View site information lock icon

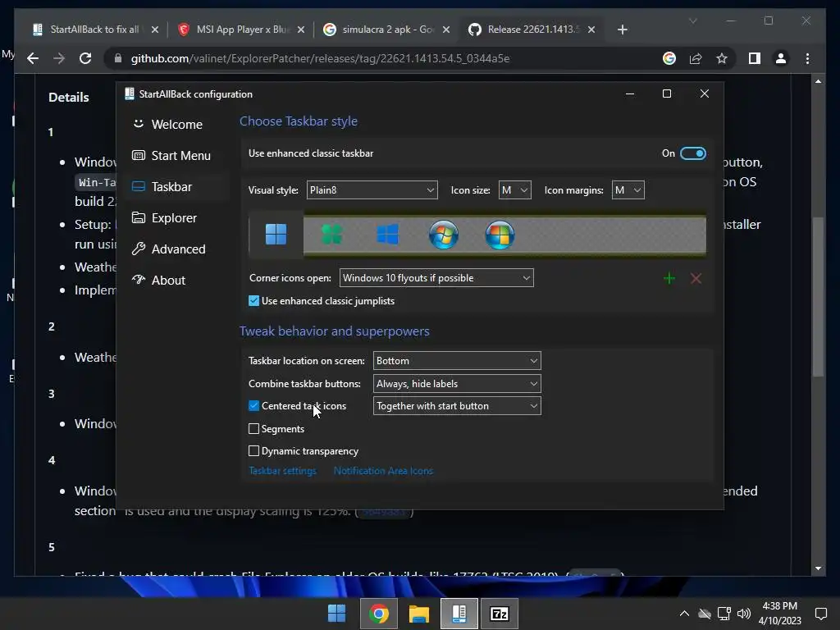tap(118, 58)
